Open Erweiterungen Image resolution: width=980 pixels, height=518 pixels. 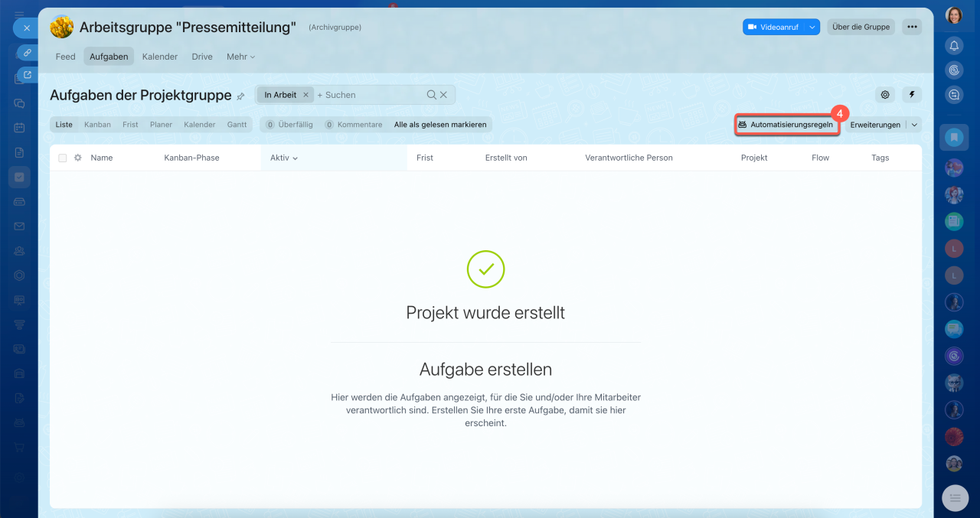coord(875,125)
